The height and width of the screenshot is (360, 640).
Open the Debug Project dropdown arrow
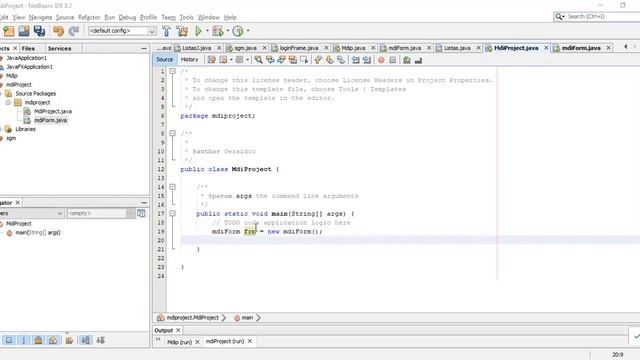tap(228, 31)
